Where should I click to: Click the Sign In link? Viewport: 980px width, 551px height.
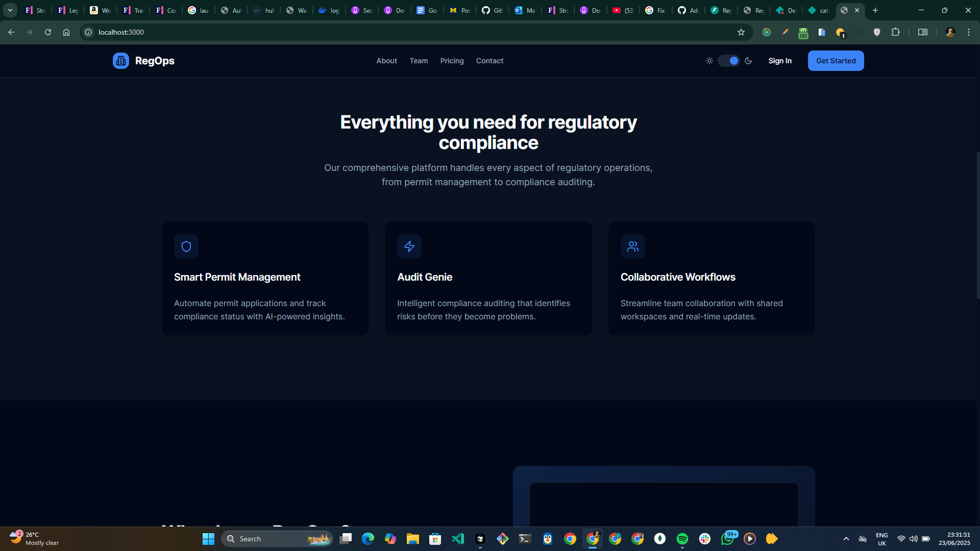[780, 61]
